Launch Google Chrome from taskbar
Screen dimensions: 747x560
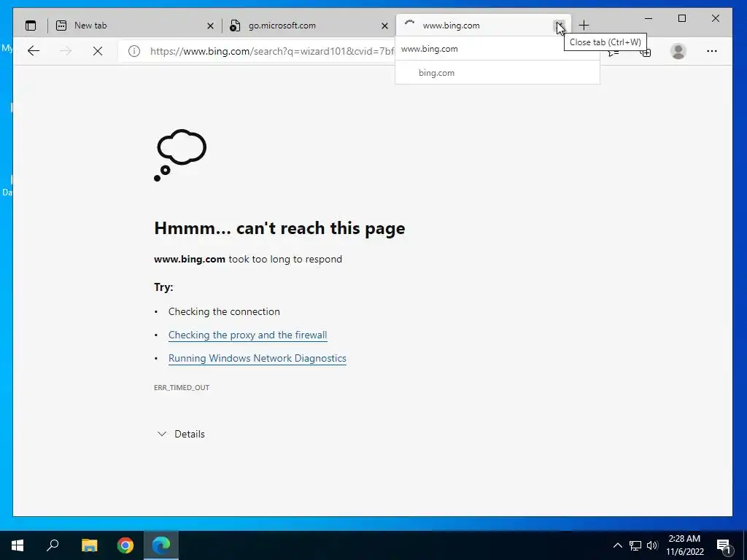pos(125,545)
